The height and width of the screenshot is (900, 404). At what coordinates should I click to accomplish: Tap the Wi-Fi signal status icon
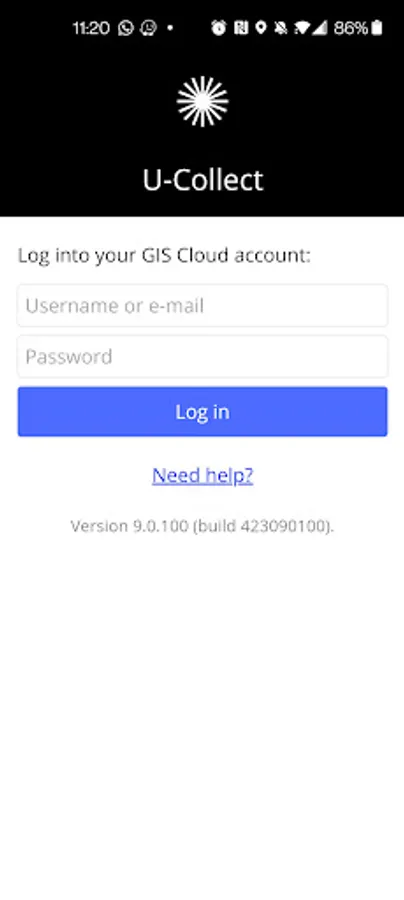pos(301,28)
